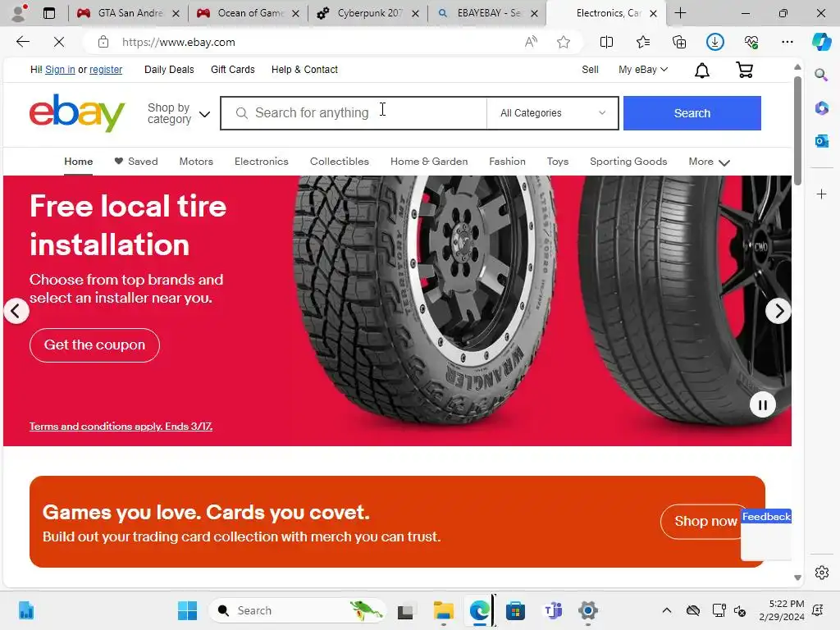This screenshot has height=630, width=840.
Task: Open the Copilot sidebar icon
Action: (x=821, y=42)
